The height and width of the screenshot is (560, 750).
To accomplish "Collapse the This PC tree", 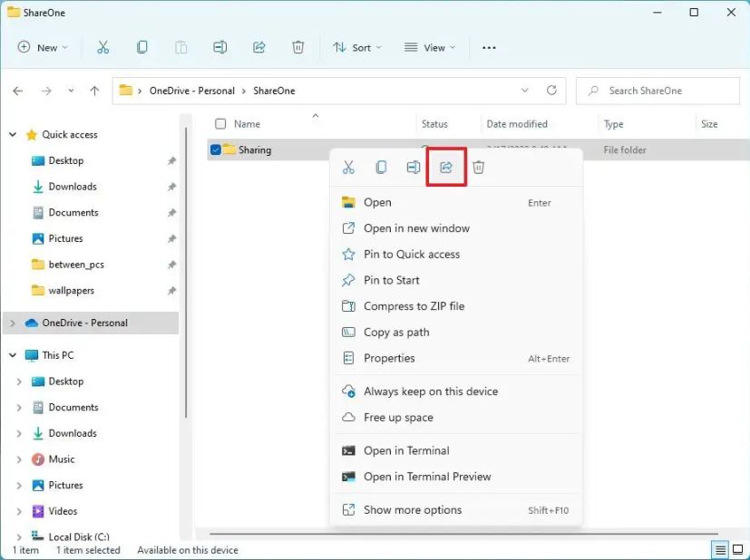I will point(13,355).
